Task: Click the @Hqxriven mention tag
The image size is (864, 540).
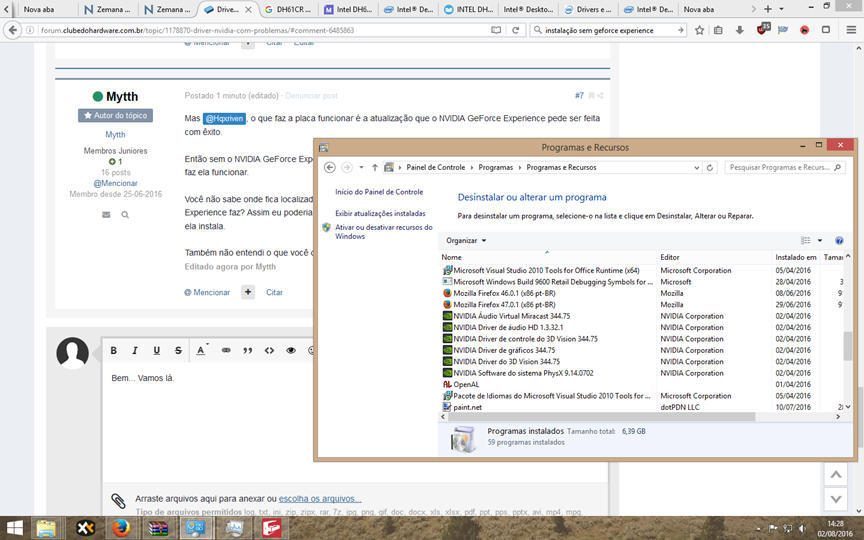Action: 224,118
